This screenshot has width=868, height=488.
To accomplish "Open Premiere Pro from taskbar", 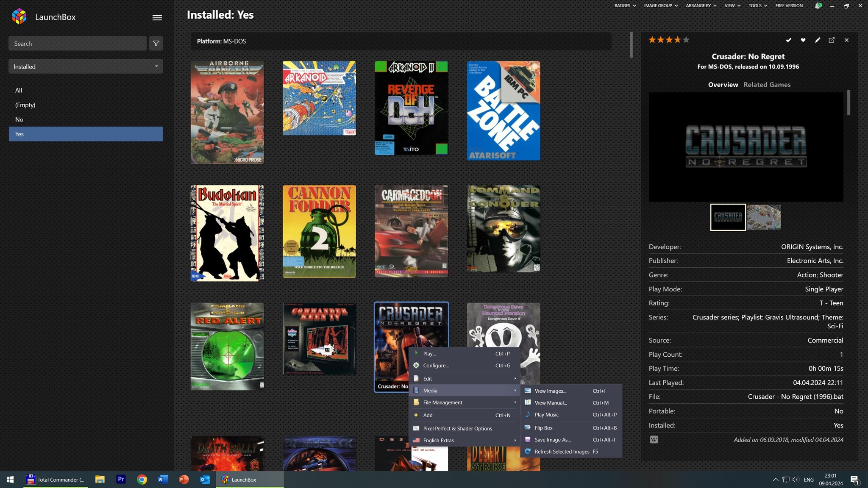I will point(121,480).
